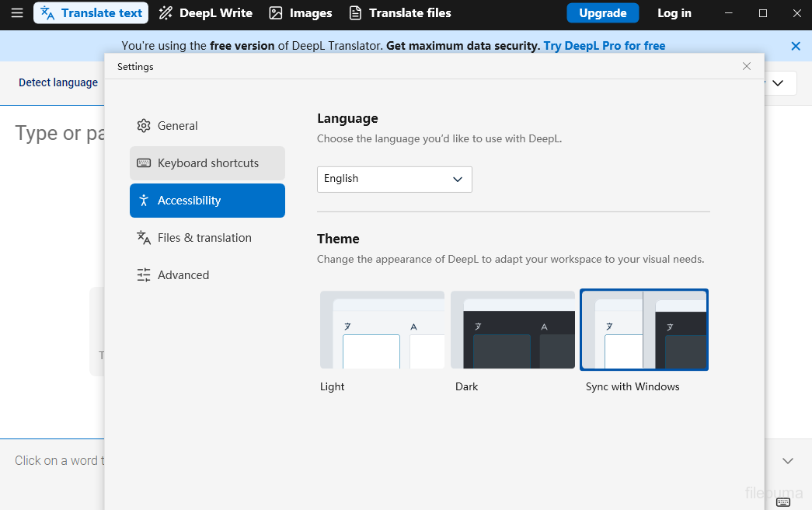
Task: Open the Try DeepL Pro for free link
Action: (x=605, y=45)
